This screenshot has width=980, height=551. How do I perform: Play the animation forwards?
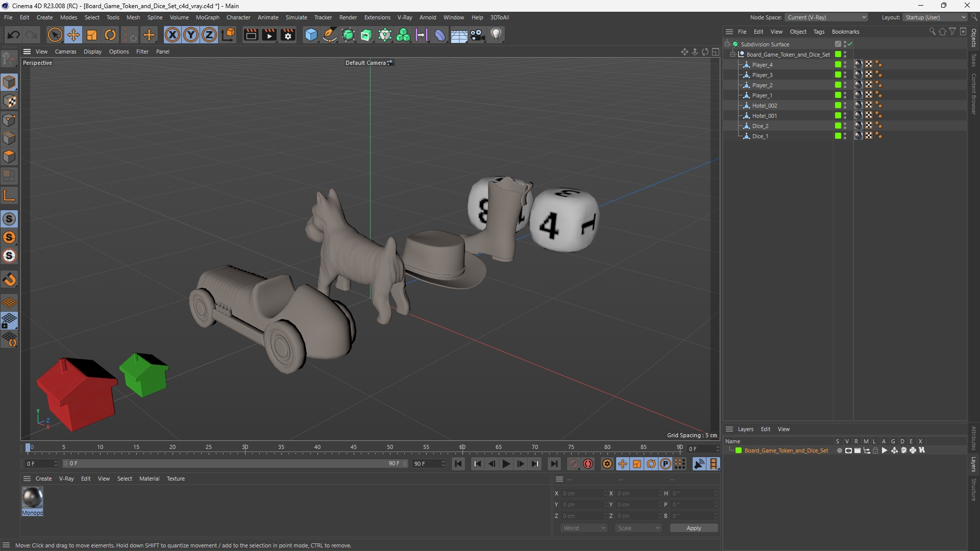point(506,464)
